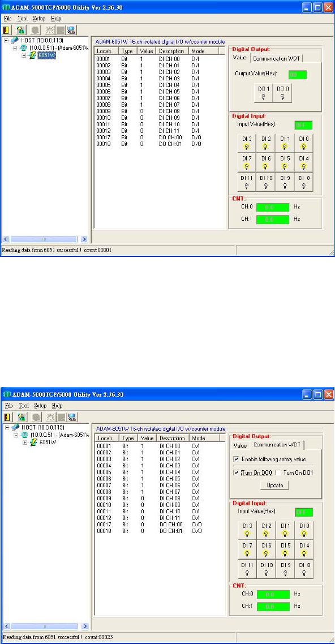Open File menu in count:00001 window

click(8, 19)
